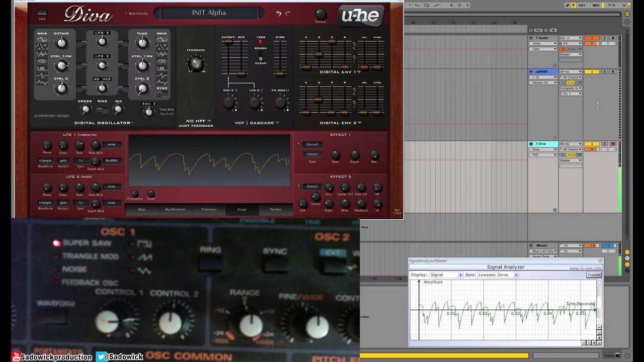The image size is (644, 362).
Task: Open the VCF CASCADE filter dropdown
Action: (257, 123)
